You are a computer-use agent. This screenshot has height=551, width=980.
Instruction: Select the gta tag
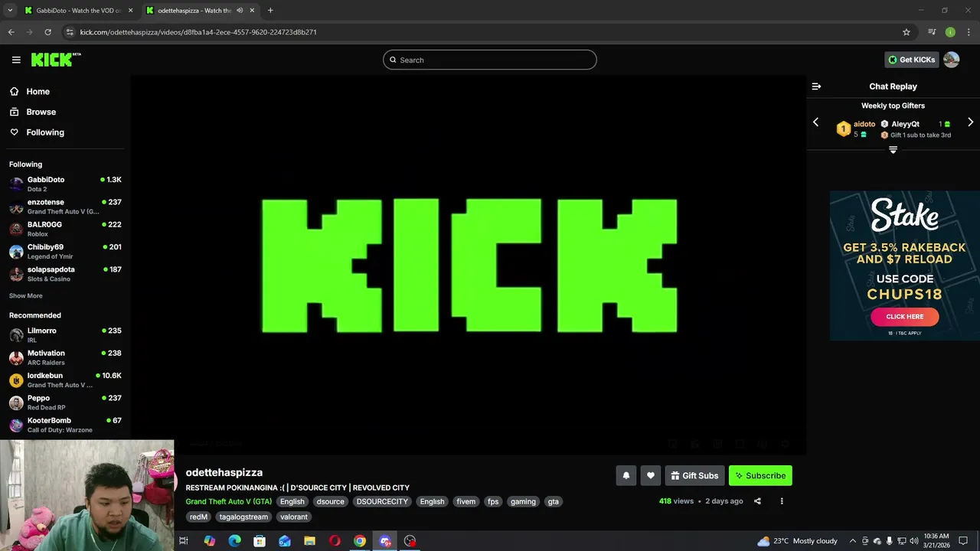(553, 501)
